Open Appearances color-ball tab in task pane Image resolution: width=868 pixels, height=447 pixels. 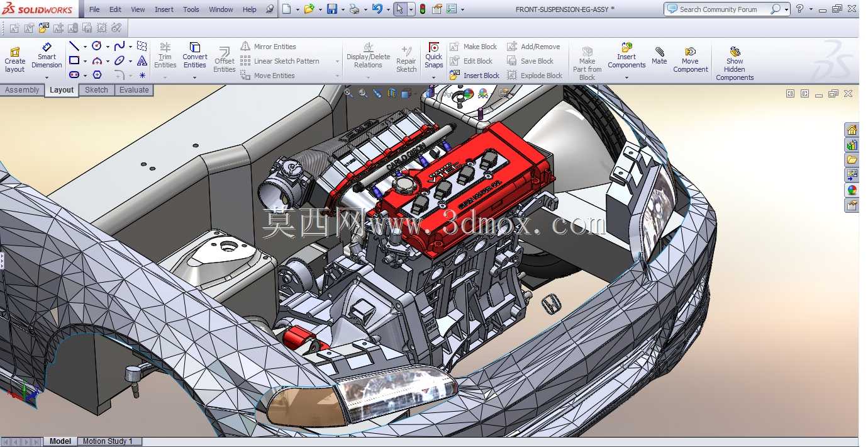pyautogui.click(x=852, y=190)
